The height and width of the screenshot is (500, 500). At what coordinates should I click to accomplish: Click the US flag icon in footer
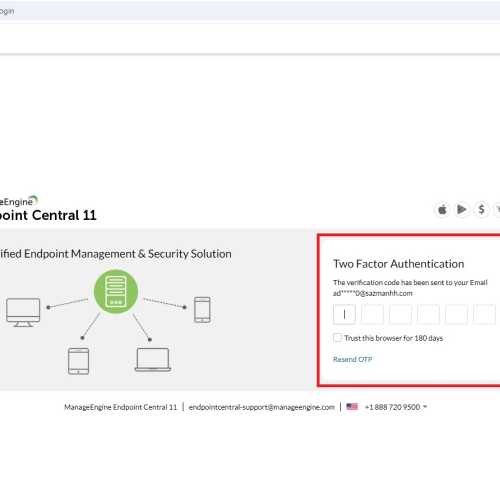352,407
